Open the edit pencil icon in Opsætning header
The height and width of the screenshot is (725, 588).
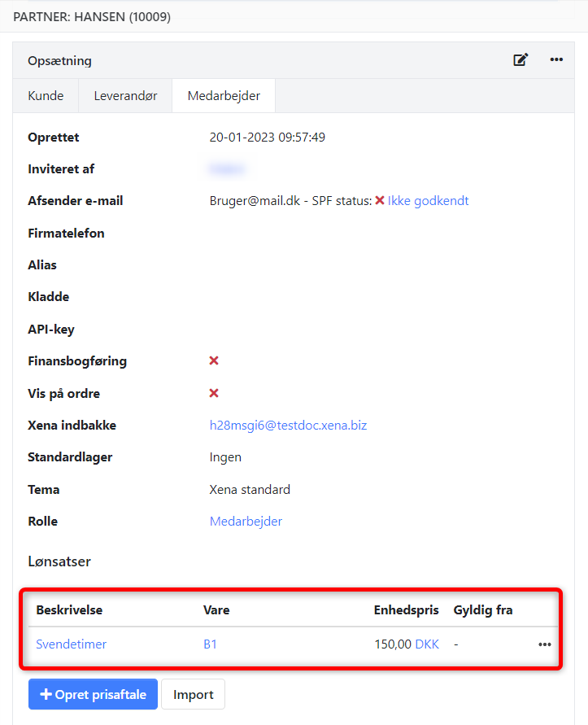520,59
